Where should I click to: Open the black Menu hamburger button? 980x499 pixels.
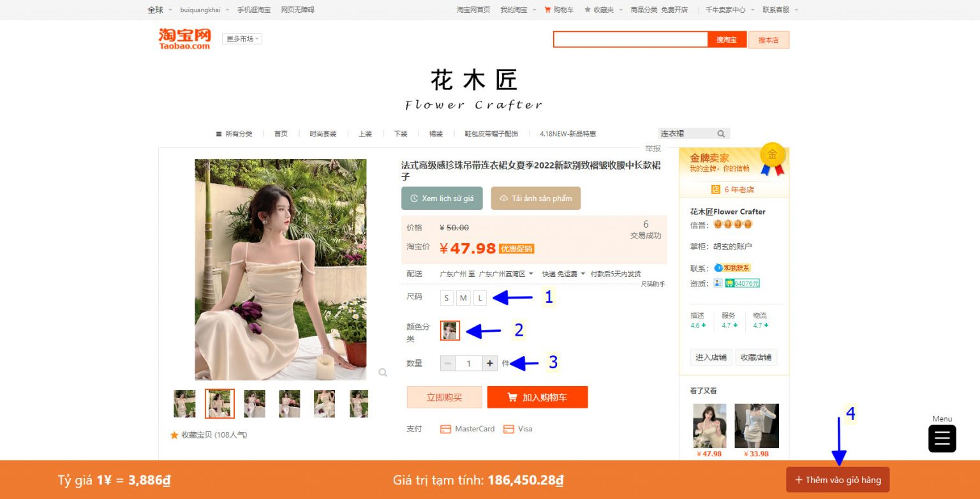click(x=942, y=439)
